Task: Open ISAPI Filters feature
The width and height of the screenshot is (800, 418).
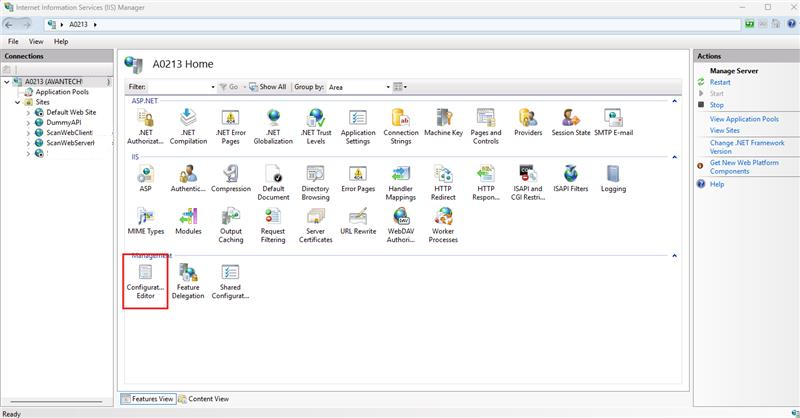Action: click(x=571, y=179)
